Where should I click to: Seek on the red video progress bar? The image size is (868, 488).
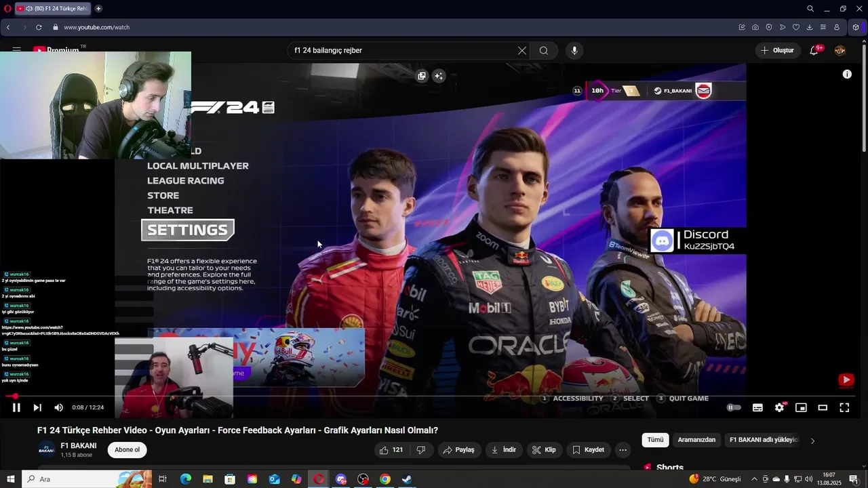pos(430,396)
